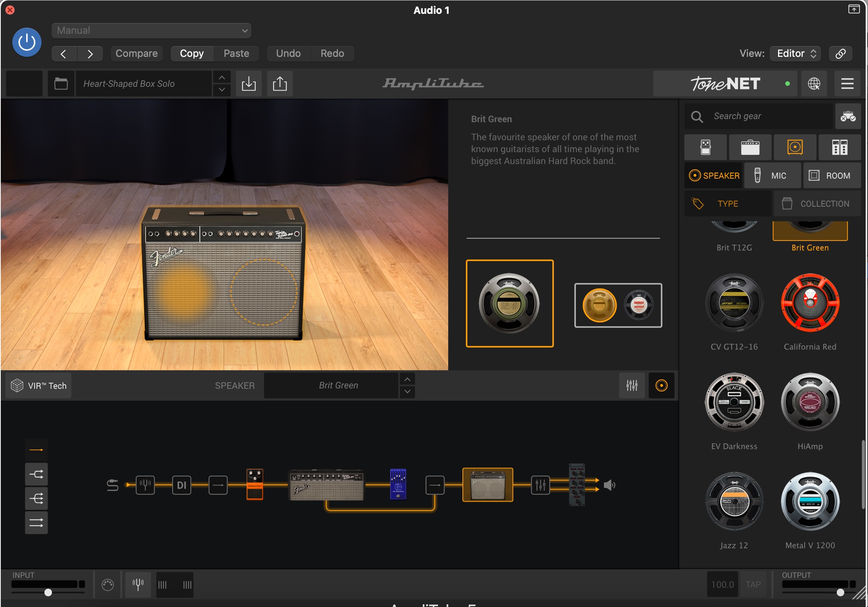Choose the California Red speaker
Screen dimensions: 868x607
coord(810,312)
